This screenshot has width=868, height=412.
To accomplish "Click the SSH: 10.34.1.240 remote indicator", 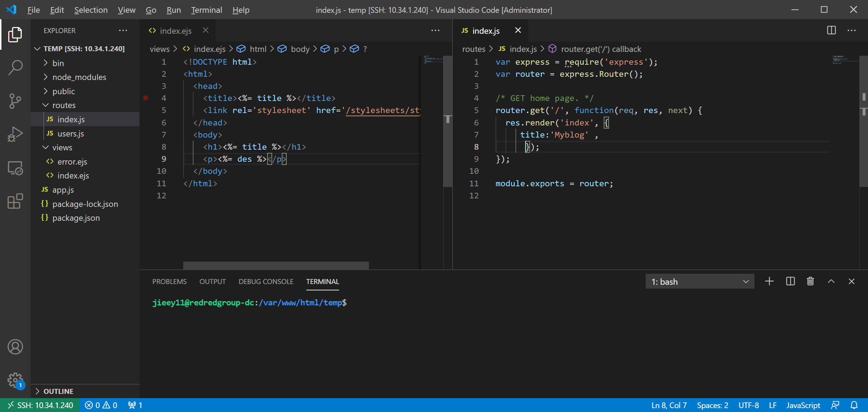I will point(40,405).
